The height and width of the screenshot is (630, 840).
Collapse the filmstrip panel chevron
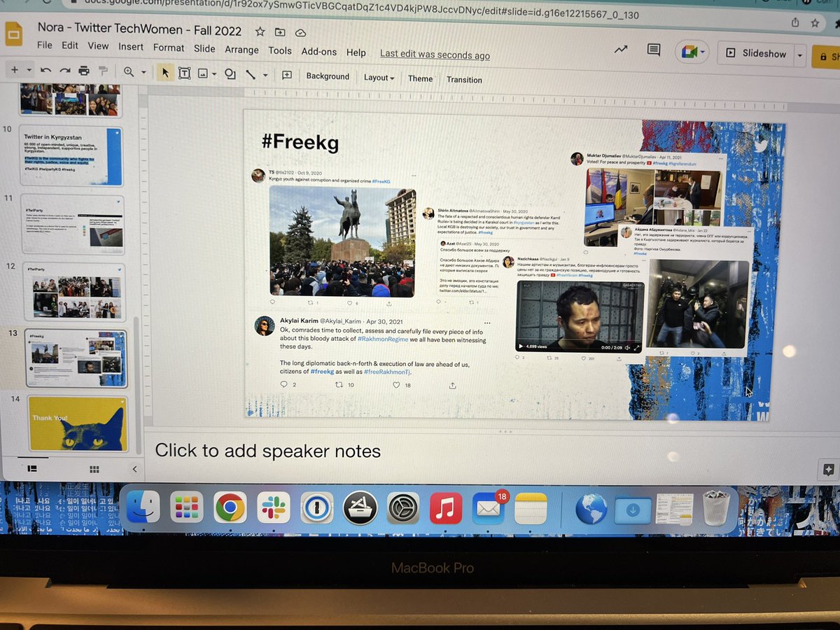[134, 468]
